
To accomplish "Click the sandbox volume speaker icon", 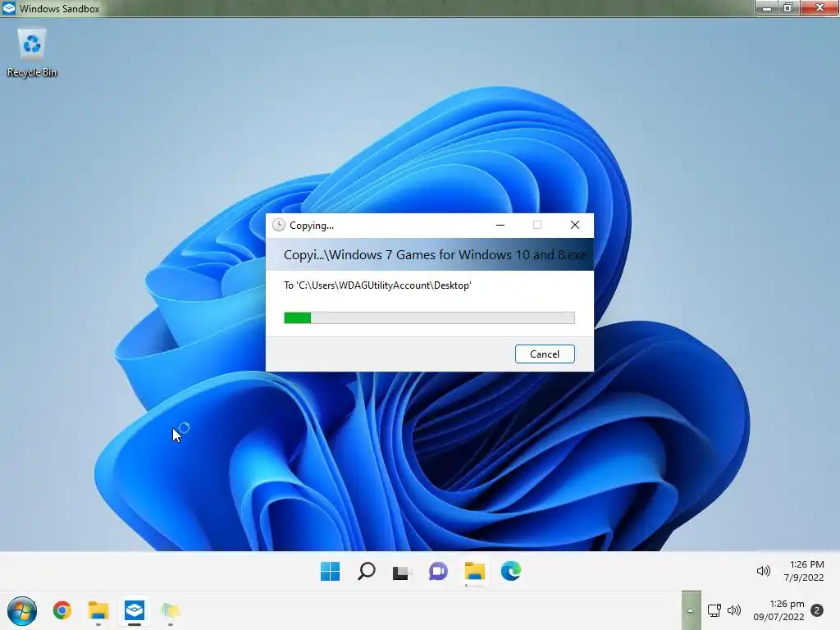I will tap(764, 571).
